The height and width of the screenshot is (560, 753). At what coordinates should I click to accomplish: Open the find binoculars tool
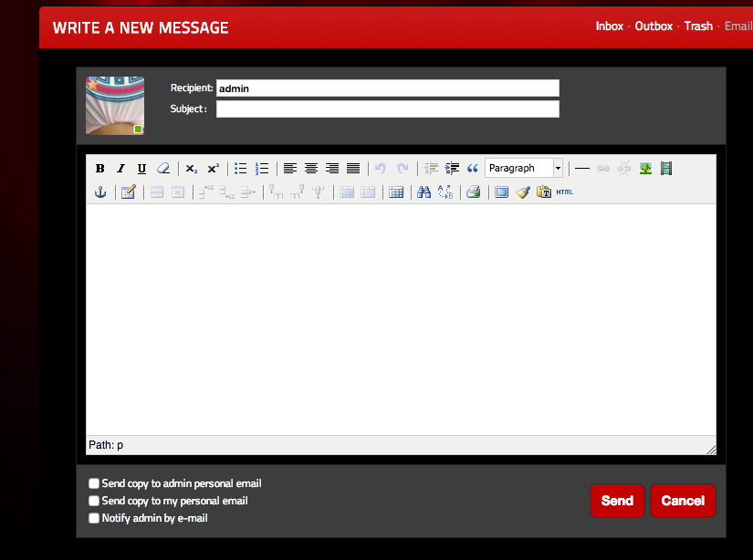[x=424, y=192]
